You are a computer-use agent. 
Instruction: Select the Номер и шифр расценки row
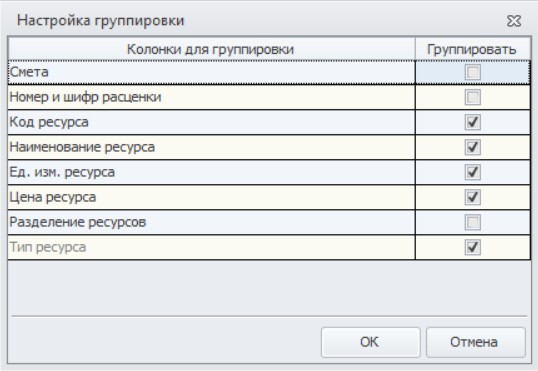tap(211, 97)
